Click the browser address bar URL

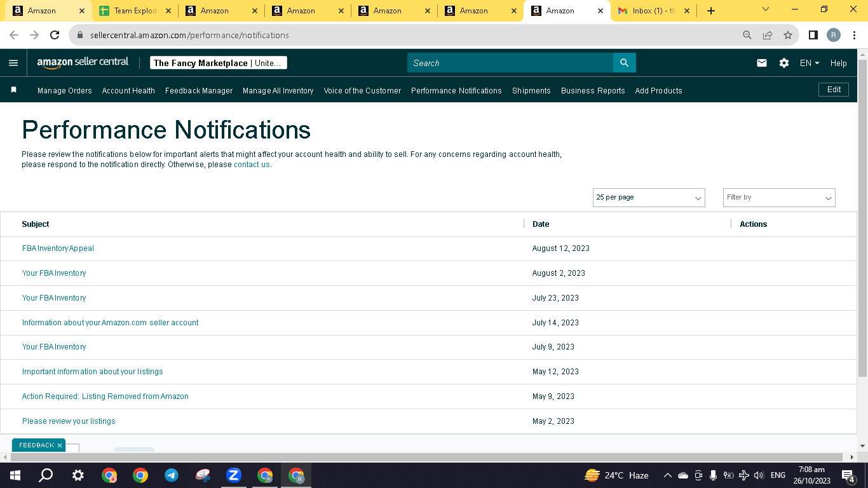coord(189,35)
